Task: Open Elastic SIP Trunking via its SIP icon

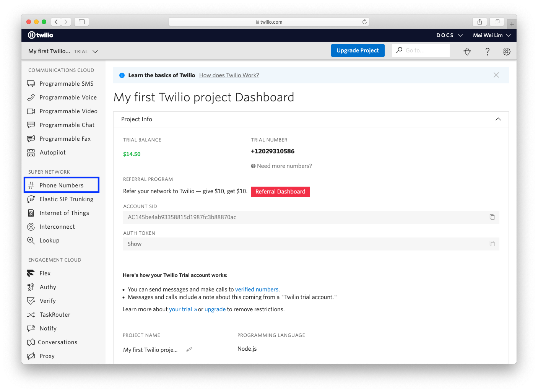Action: (31, 199)
